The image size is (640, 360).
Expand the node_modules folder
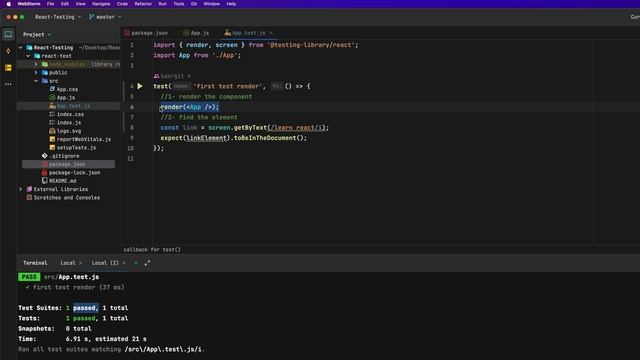coord(36,64)
